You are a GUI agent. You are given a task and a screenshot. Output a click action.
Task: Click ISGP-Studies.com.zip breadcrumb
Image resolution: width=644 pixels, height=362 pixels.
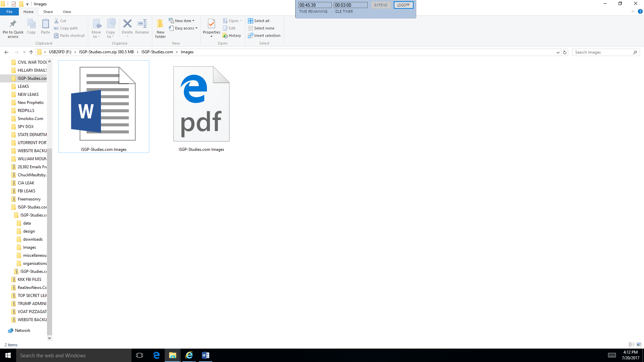[106, 52]
